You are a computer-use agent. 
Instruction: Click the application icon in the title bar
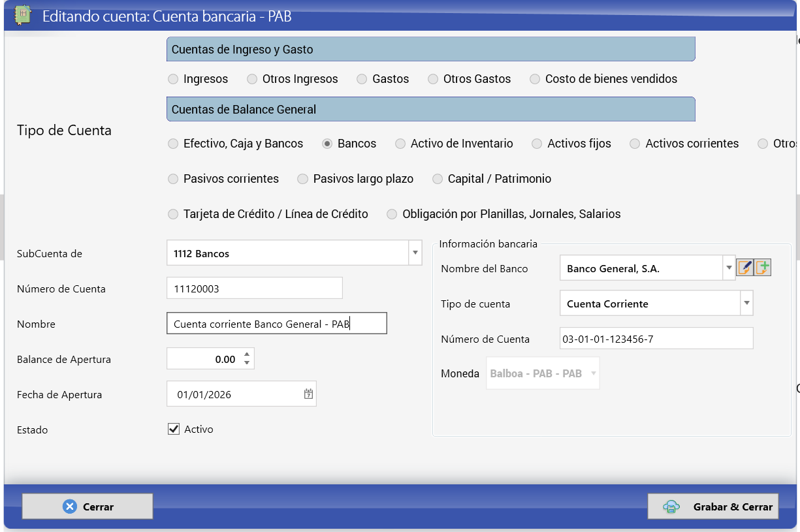(x=23, y=15)
